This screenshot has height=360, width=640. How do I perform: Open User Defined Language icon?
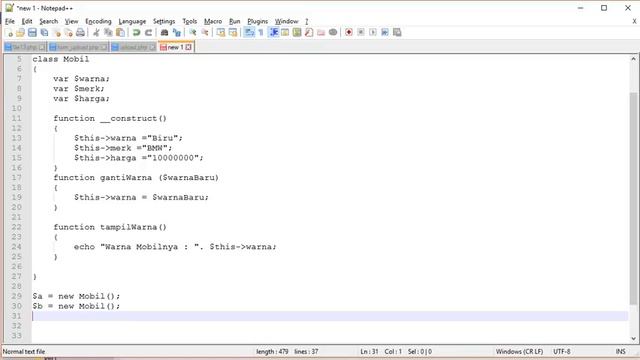[285, 33]
